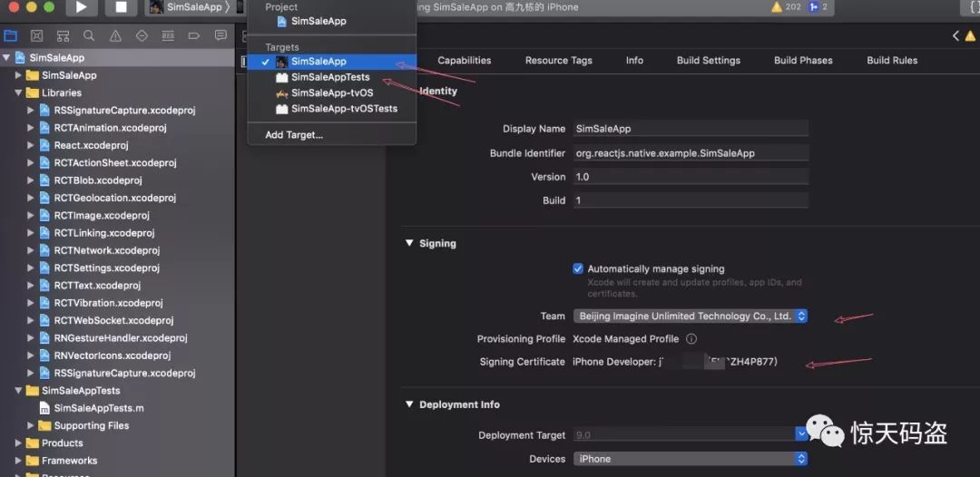Select RCTWebSocket.xcodeproj in navigator
Image resolution: width=980 pixels, height=477 pixels.
point(113,320)
